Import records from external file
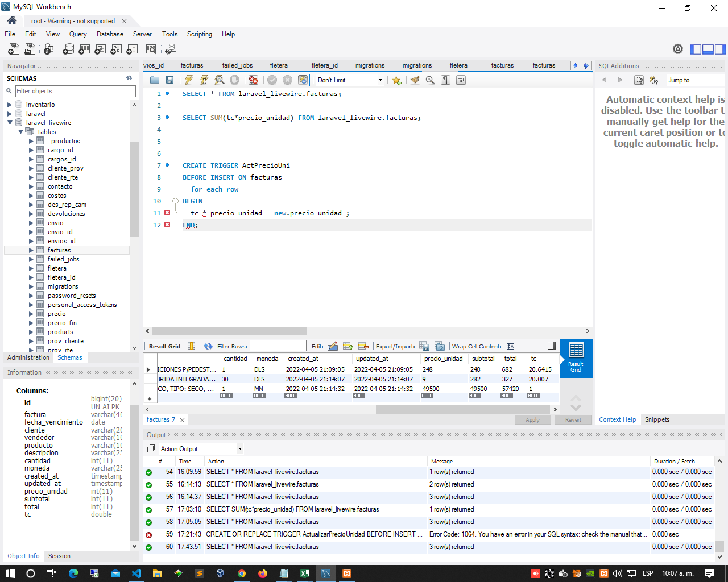The height and width of the screenshot is (582, 728). [x=440, y=346]
